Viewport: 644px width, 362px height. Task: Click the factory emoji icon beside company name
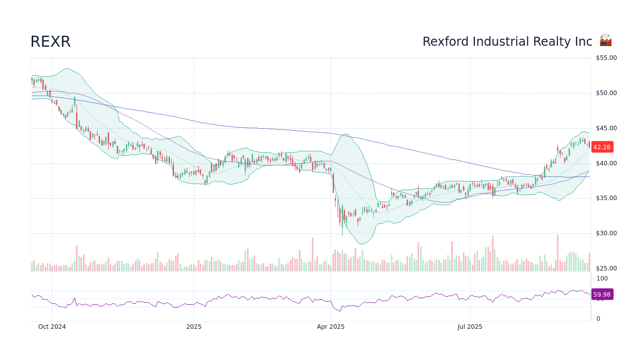click(x=605, y=41)
